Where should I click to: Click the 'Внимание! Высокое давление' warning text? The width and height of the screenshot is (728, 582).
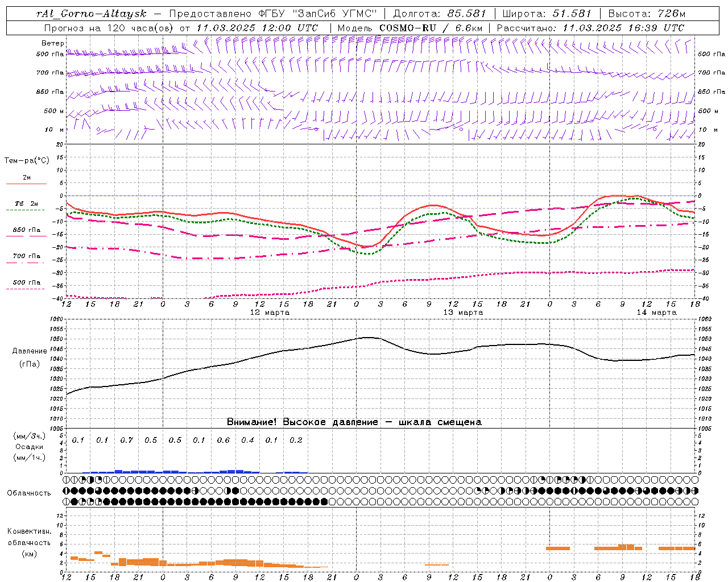click(x=302, y=422)
